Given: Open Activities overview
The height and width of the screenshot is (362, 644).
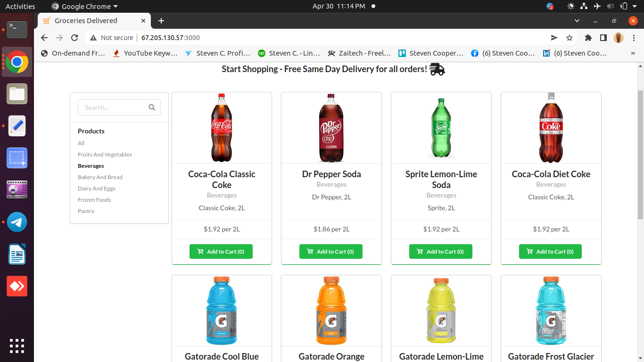Looking at the screenshot, I should 20,6.
